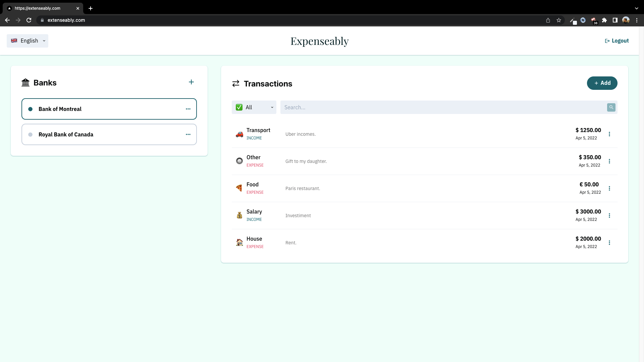Click the Transactions arrows icon
This screenshot has height=362, width=644.
coord(236,83)
